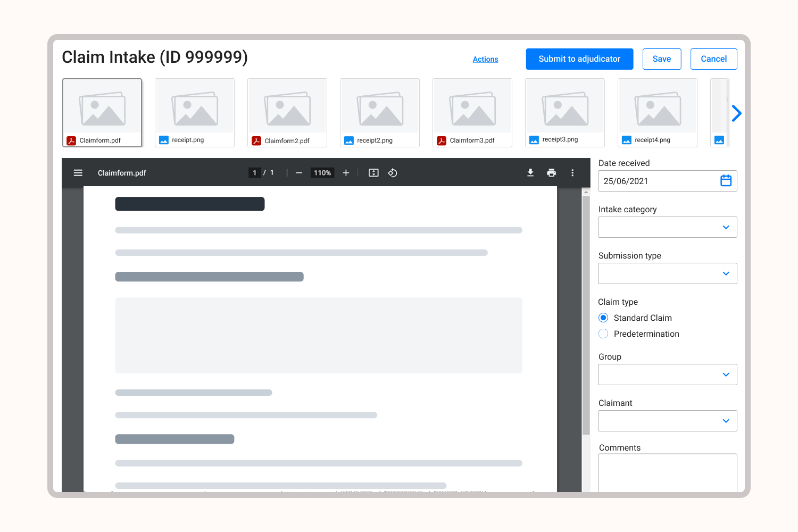Open the PDF viewer more options menu
This screenshot has width=798, height=532.
572,173
